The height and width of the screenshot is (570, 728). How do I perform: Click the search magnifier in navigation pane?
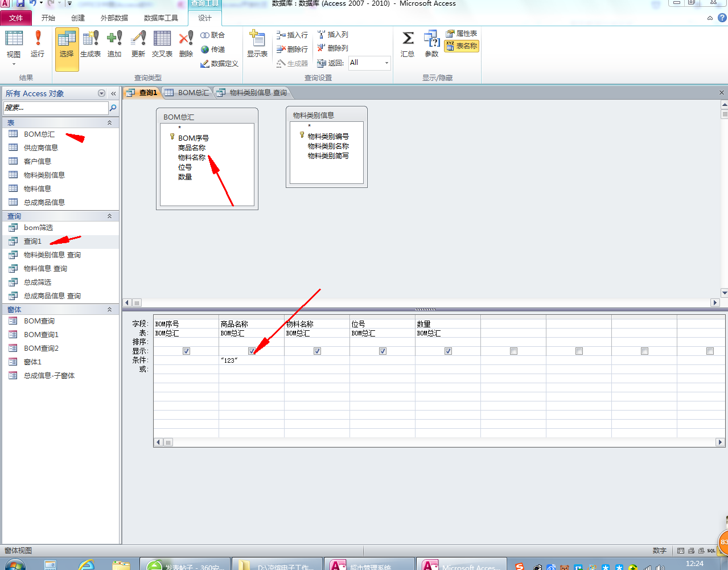tap(113, 108)
